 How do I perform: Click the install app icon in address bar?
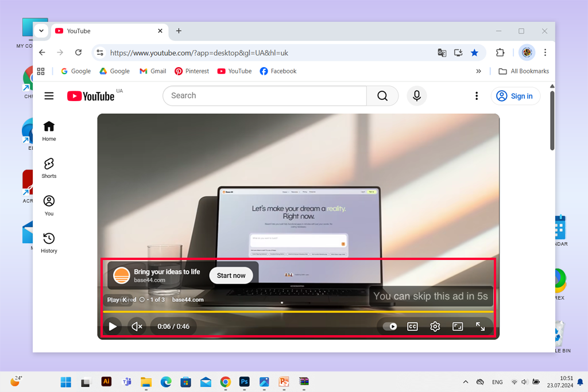[458, 53]
